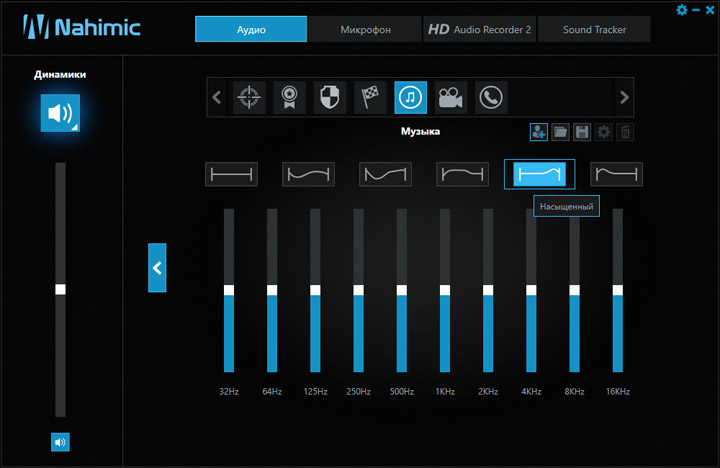Open profile settings gear icon

pyautogui.click(x=603, y=132)
